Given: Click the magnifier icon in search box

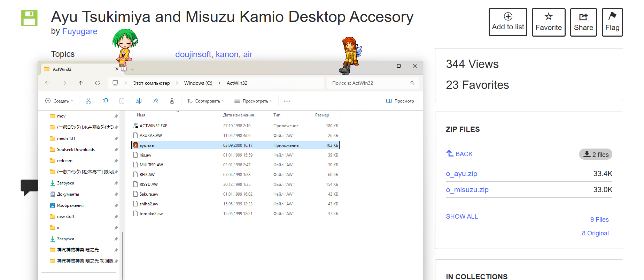Looking at the screenshot, I should [x=412, y=83].
